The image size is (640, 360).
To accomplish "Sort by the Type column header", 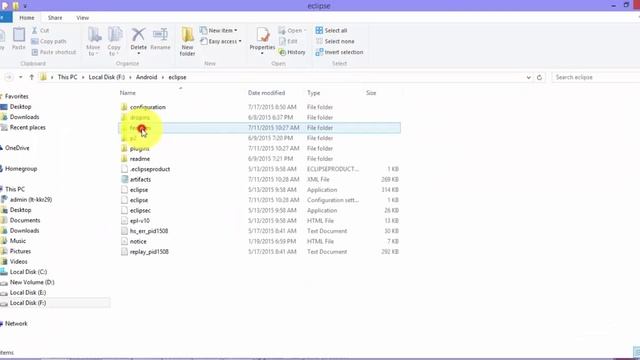I will tap(313, 93).
